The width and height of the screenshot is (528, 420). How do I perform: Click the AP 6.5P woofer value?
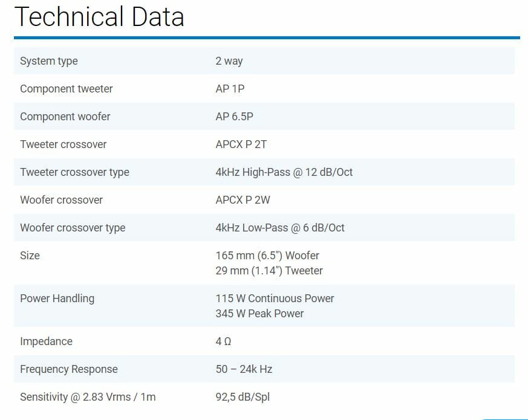[x=234, y=117]
